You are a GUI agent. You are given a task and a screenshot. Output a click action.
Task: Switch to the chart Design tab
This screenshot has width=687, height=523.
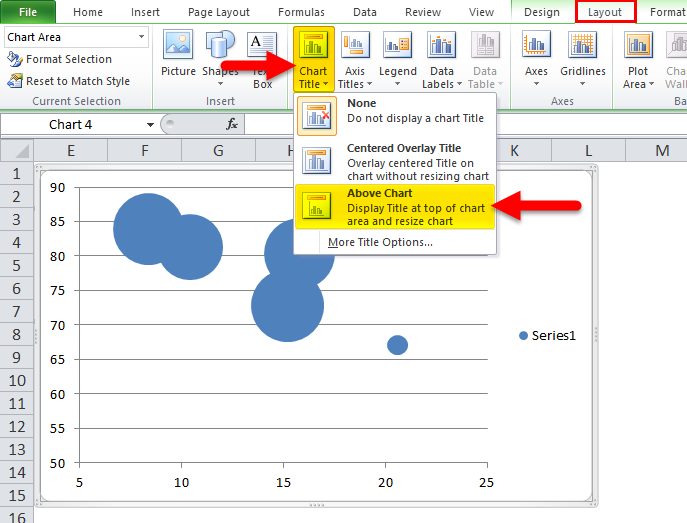[542, 12]
